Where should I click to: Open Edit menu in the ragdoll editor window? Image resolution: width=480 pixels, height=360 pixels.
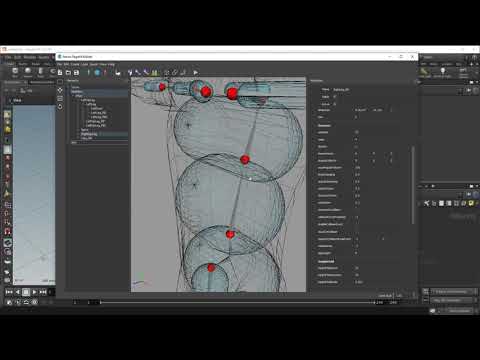66,64
